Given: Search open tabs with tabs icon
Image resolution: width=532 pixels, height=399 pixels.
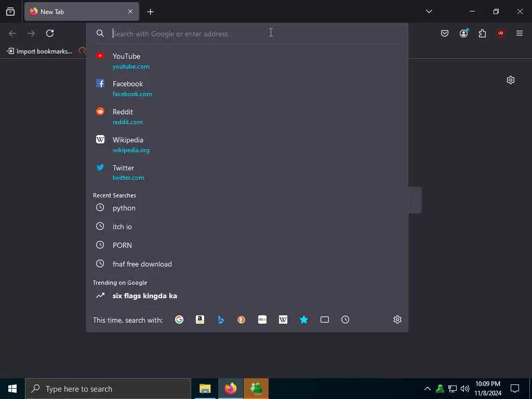Looking at the screenshot, I should tap(325, 320).
